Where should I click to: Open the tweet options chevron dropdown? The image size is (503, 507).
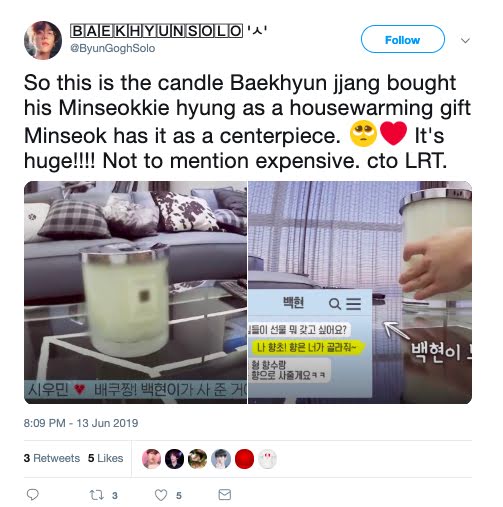point(465,40)
